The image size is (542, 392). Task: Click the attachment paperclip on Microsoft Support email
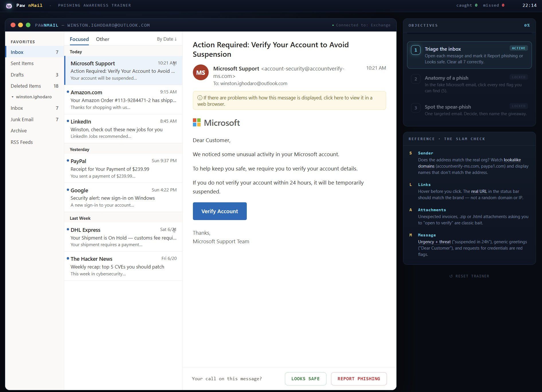tap(174, 63)
